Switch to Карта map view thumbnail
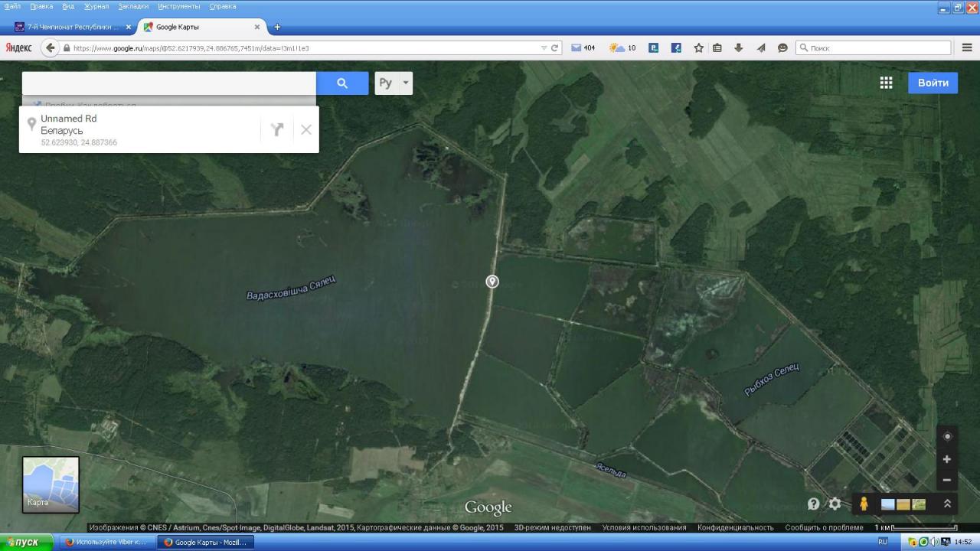This screenshot has width=980, height=551. 51,484
